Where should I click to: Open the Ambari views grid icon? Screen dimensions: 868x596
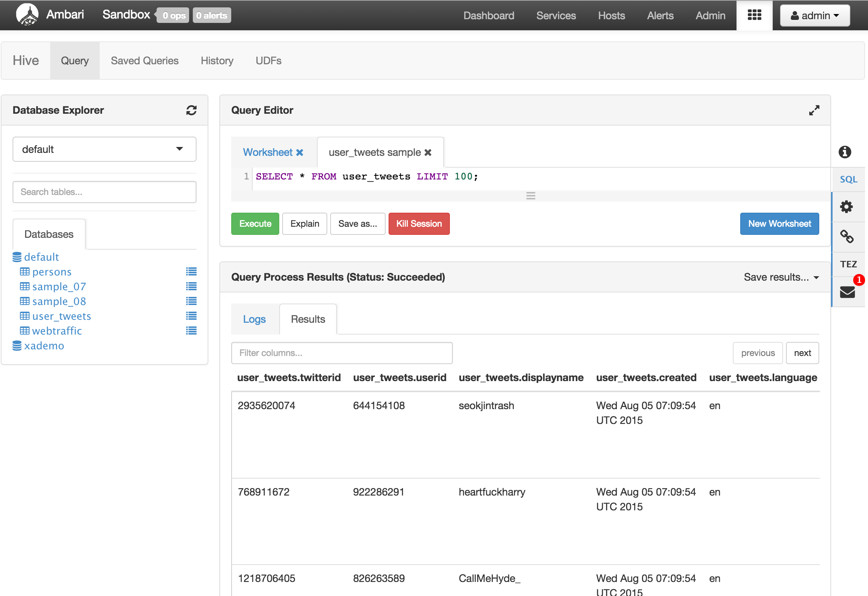point(754,15)
